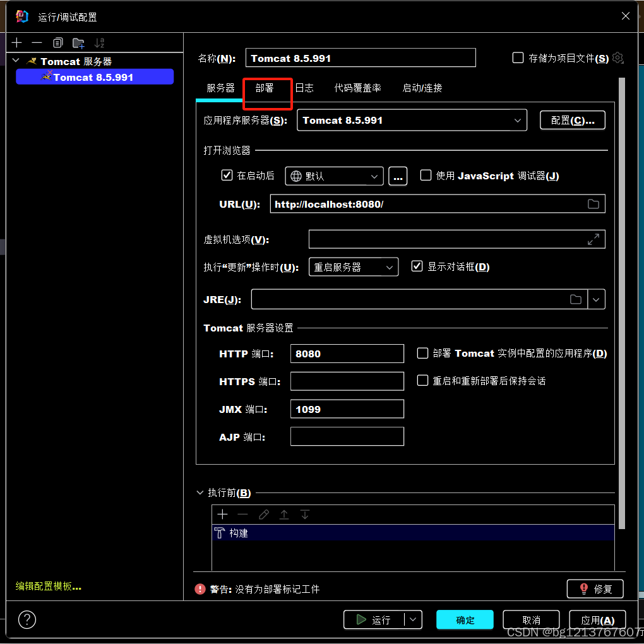Add a new run configuration with the plus icon
The height and width of the screenshot is (644, 644).
tap(16, 42)
